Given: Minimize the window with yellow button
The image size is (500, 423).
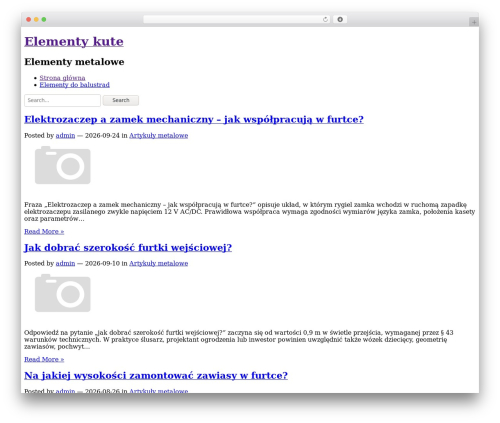Looking at the screenshot, I should (36, 19).
